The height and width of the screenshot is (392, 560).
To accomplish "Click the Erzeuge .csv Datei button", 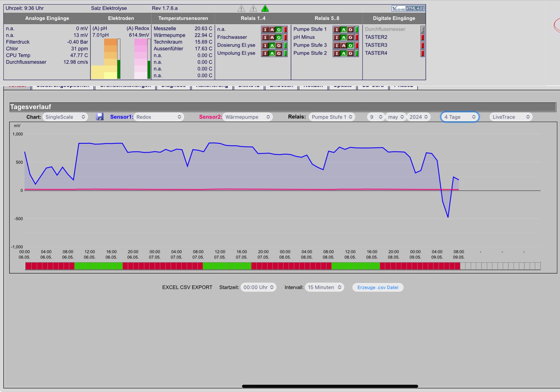I will point(378,287).
